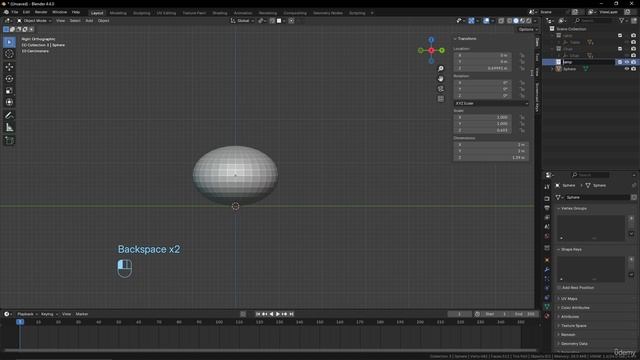Activate the Scale tool
This screenshot has height=360, width=640.
click(9, 90)
